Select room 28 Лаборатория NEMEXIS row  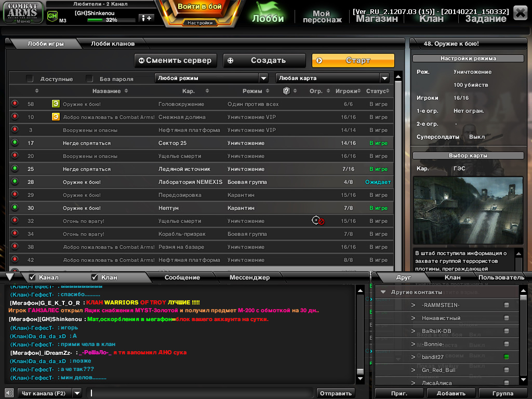point(201,182)
